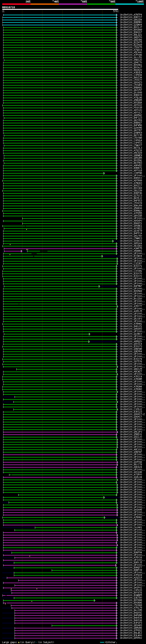Select label UniRef100_B9T8H8
Viewport: 146px width, 644px height.
[x=131, y=600]
